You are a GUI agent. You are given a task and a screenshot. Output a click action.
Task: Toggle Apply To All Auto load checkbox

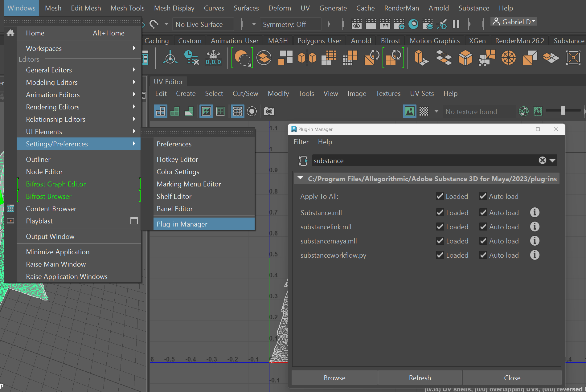[483, 196]
